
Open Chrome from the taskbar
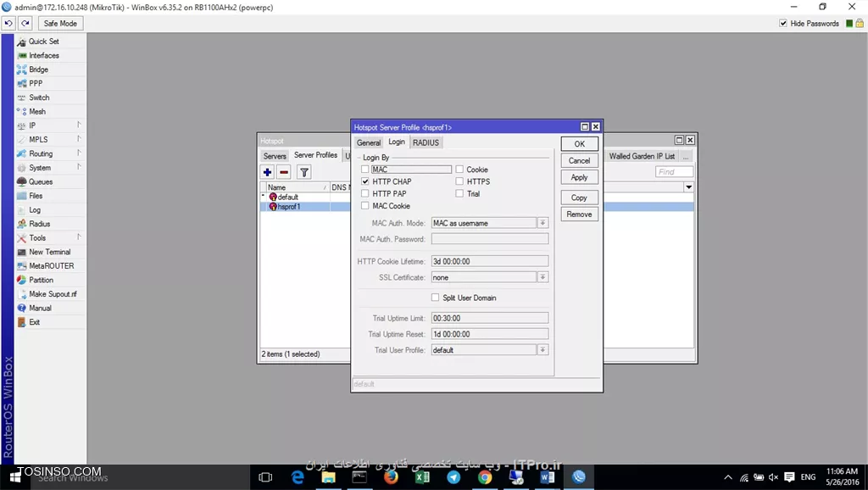(x=485, y=477)
